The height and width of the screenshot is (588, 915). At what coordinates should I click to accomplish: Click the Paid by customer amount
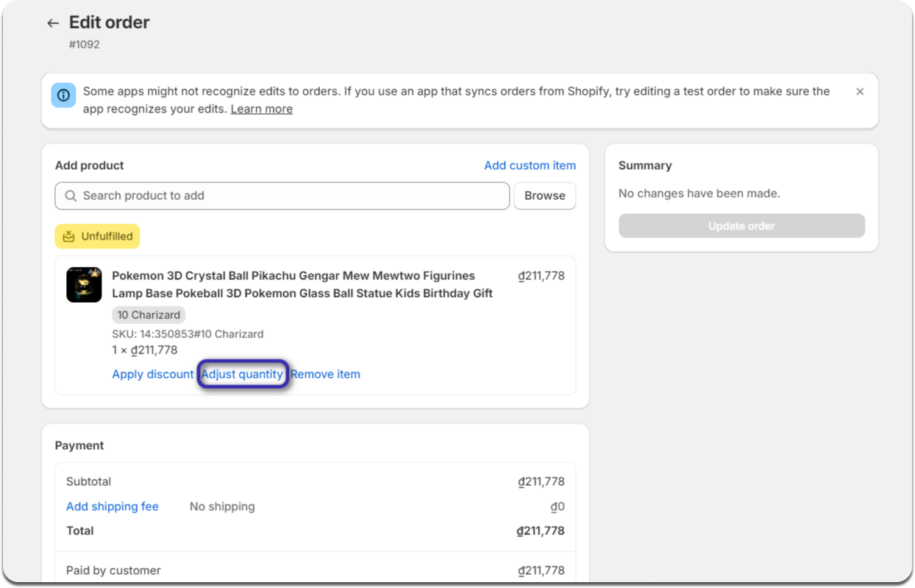541,570
